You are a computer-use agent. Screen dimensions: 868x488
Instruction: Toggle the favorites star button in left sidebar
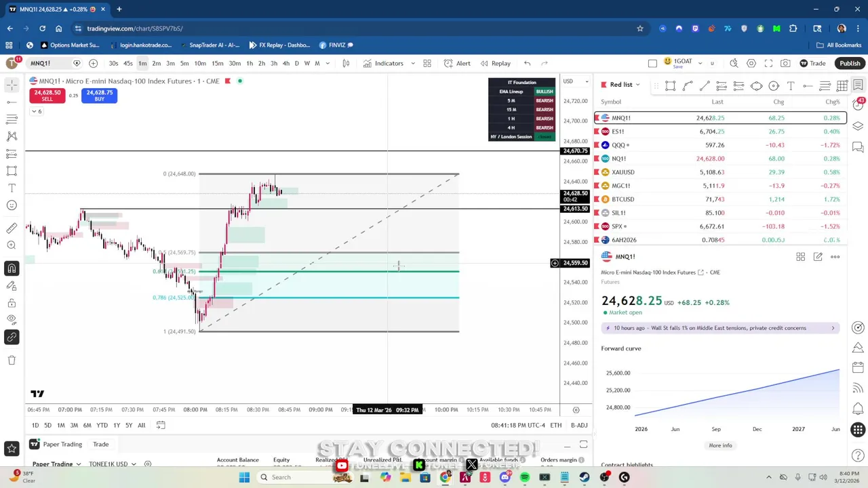pyautogui.click(x=12, y=448)
